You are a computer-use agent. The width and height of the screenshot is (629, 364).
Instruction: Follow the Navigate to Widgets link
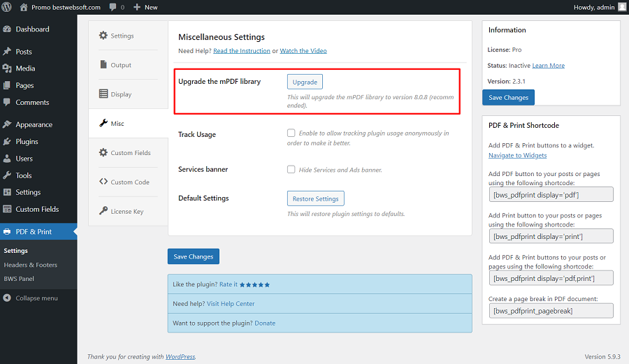click(x=517, y=156)
